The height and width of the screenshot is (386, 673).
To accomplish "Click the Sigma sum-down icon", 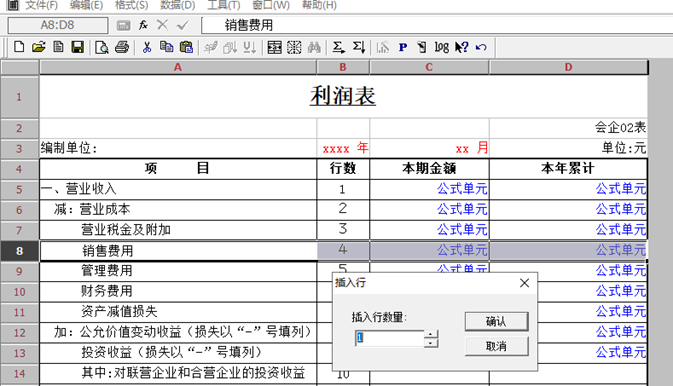I will tap(359, 47).
